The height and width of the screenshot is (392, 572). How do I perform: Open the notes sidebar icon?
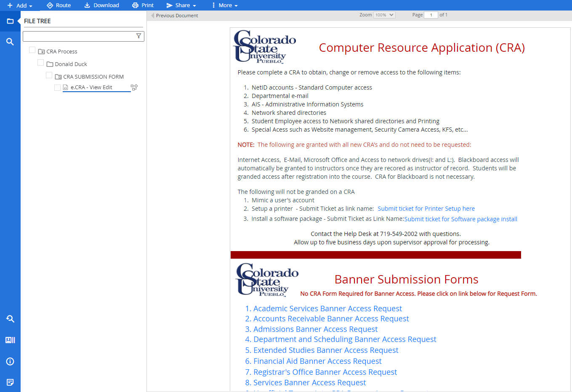click(x=10, y=382)
